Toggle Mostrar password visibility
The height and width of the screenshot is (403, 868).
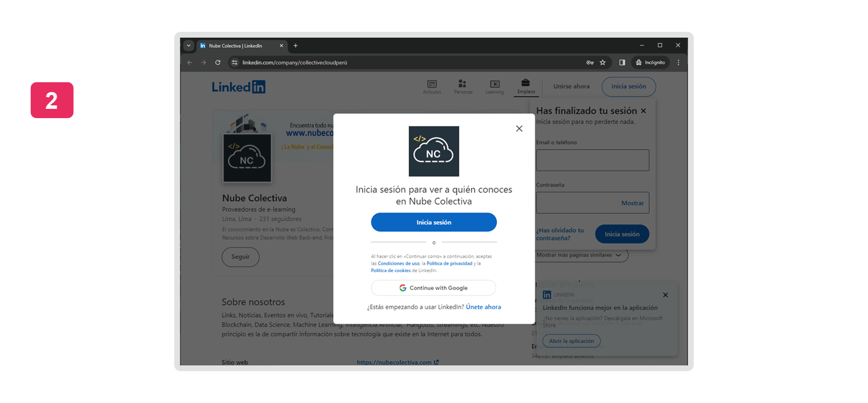[x=632, y=203]
